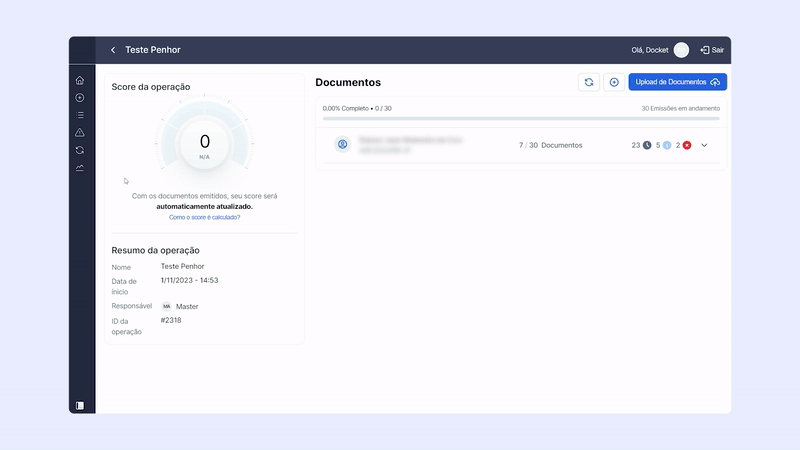Click 'Resumo da operação' heading
The width and height of the screenshot is (800, 450).
tap(156, 251)
